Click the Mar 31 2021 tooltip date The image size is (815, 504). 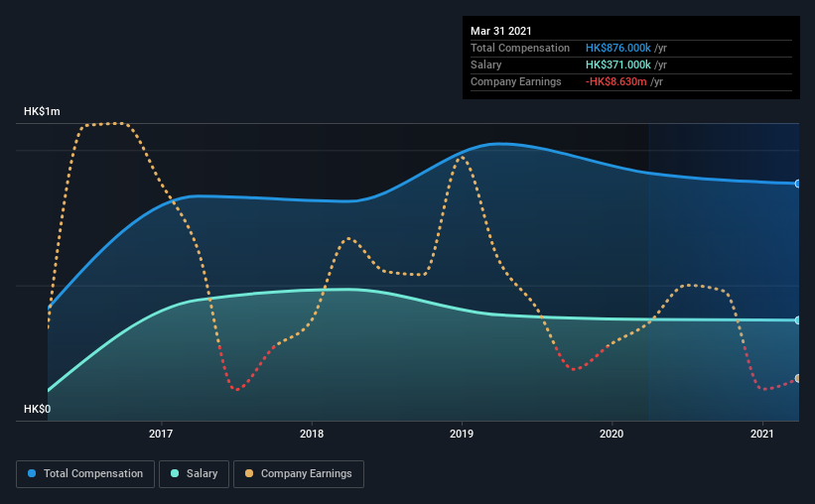pyautogui.click(x=501, y=31)
